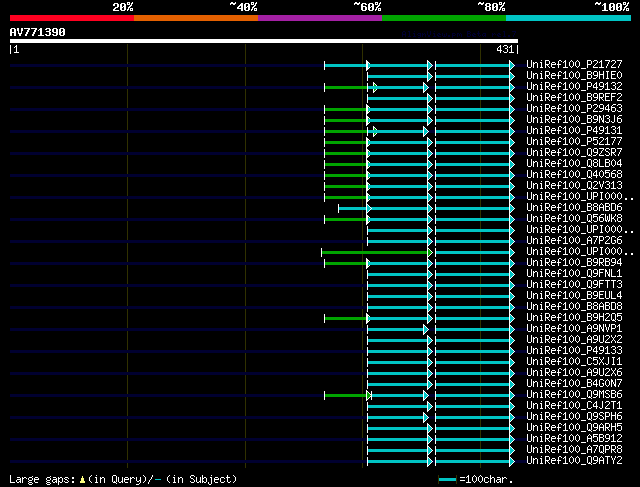Select the UniRef100_Q8LB04 label
The width and height of the screenshot is (640, 487).
click(x=574, y=164)
